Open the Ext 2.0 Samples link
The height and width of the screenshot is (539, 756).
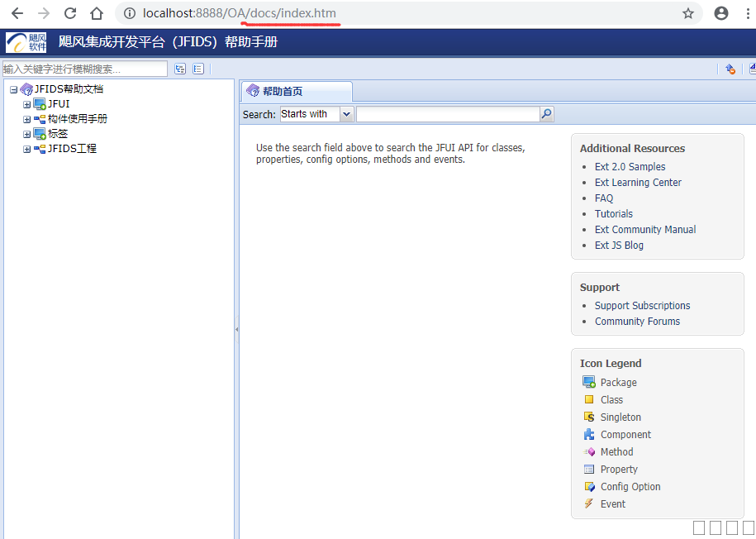(x=630, y=167)
